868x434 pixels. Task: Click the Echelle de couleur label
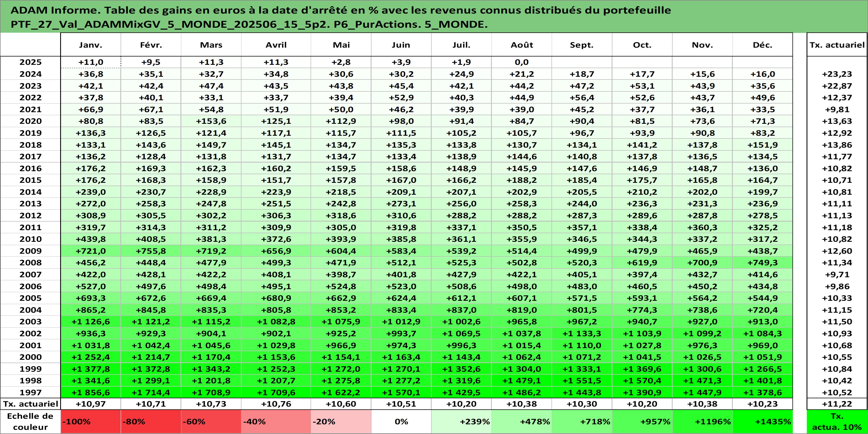(x=30, y=422)
